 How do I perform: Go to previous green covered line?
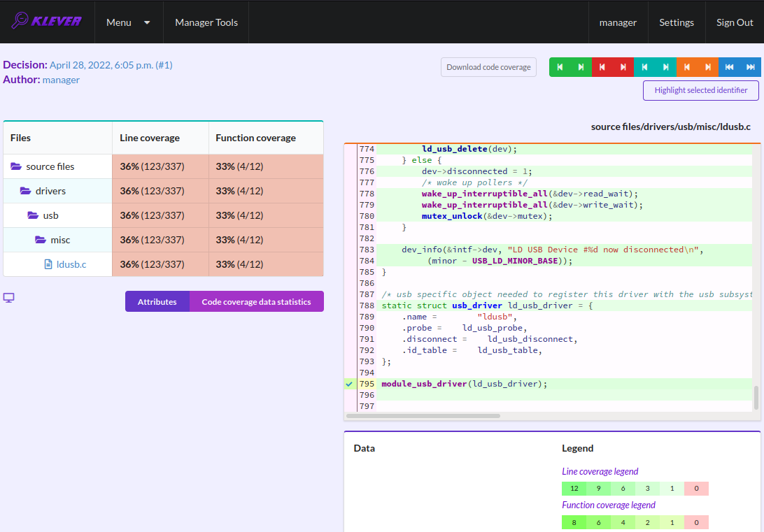[560, 67]
